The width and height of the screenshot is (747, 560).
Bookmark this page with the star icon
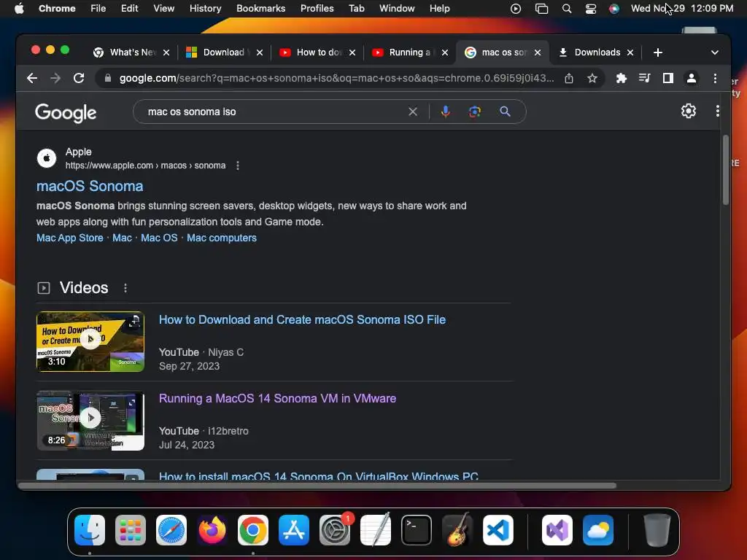pyautogui.click(x=592, y=78)
